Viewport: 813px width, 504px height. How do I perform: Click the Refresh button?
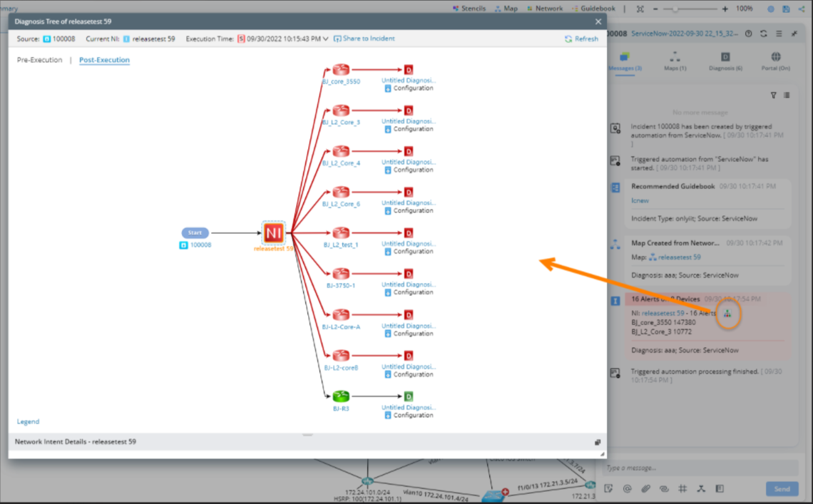click(581, 38)
